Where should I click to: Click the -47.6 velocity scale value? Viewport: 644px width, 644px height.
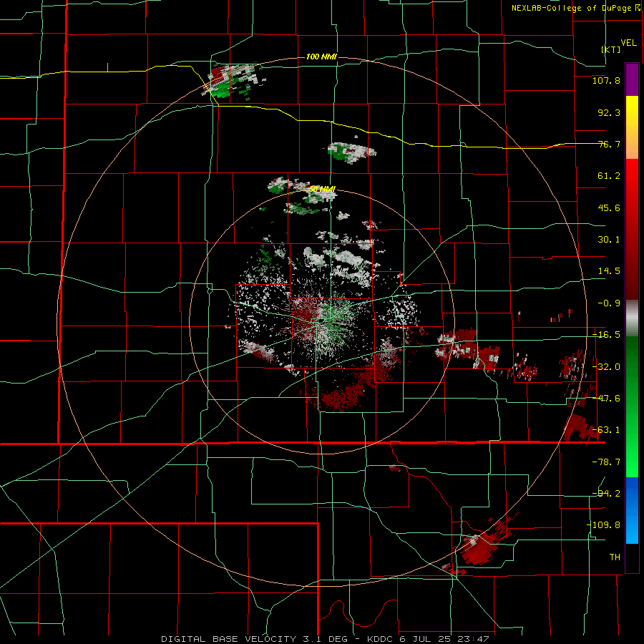[606, 399]
